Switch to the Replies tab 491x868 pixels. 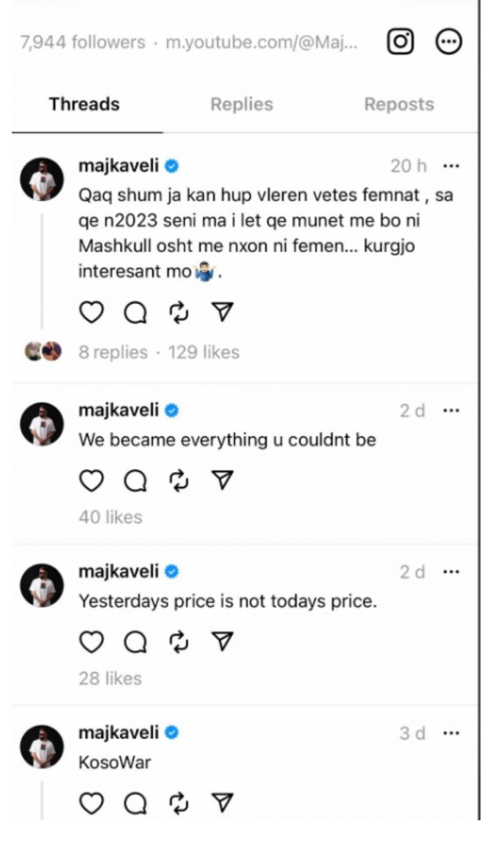click(242, 105)
